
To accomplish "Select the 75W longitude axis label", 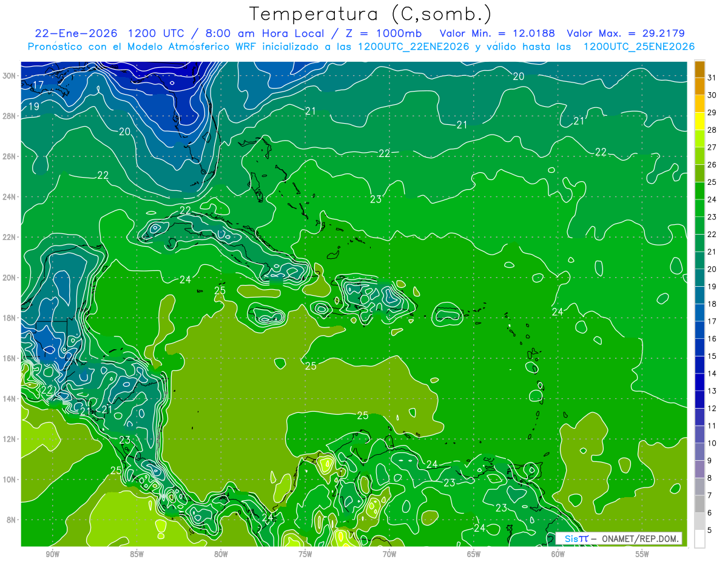I will pos(305,554).
